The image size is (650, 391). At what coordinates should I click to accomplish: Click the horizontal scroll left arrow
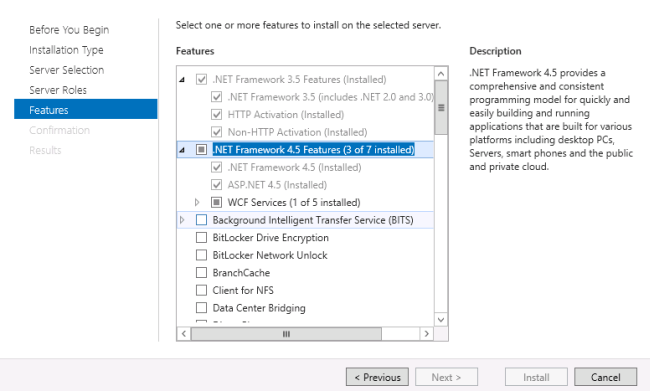(184, 334)
